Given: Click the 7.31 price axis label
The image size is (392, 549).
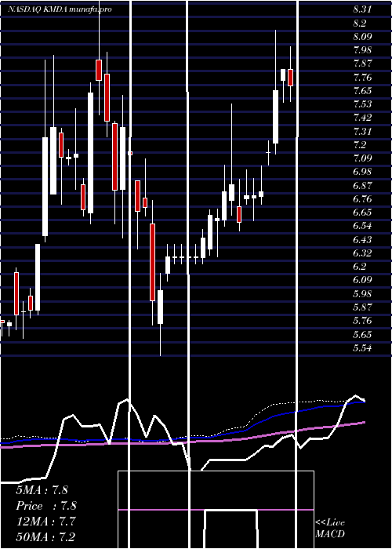Looking at the screenshot, I should tap(362, 131).
